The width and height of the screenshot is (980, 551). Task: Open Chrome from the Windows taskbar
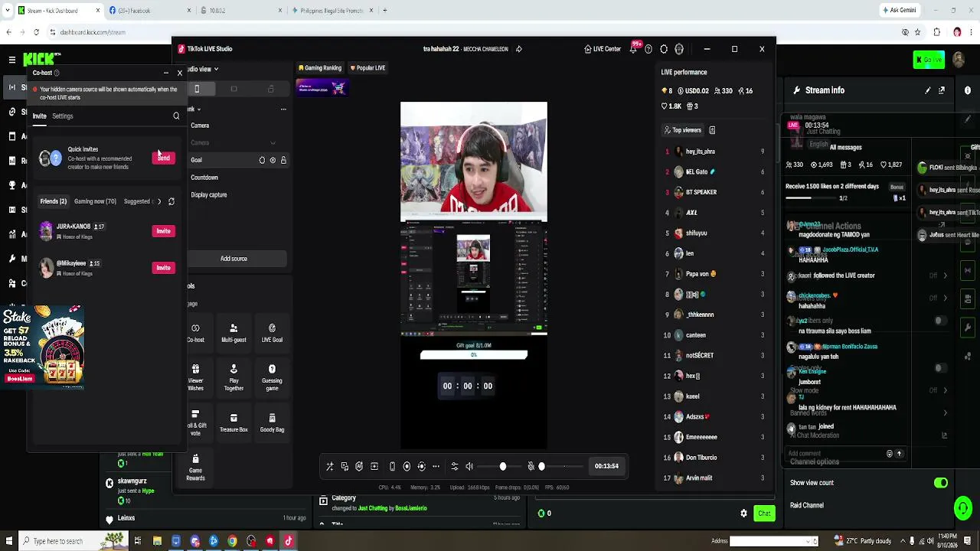pos(232,541)
